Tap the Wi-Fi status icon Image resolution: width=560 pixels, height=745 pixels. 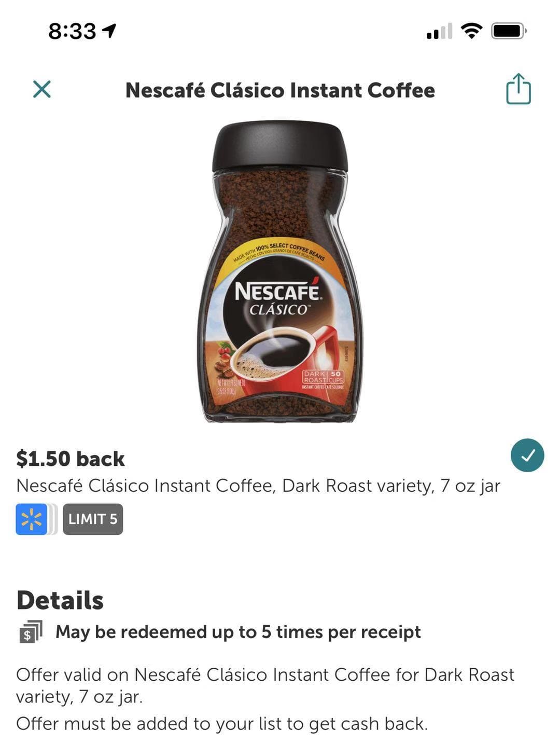point(471,31)
